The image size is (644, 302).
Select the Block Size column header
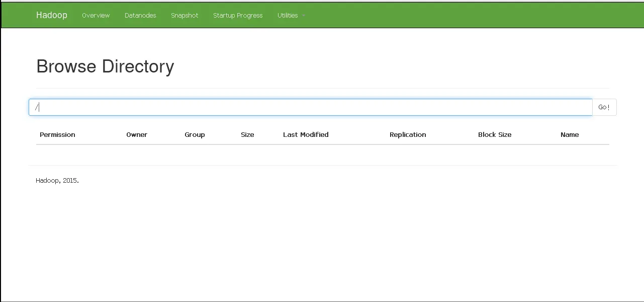(x=495, y=135)
